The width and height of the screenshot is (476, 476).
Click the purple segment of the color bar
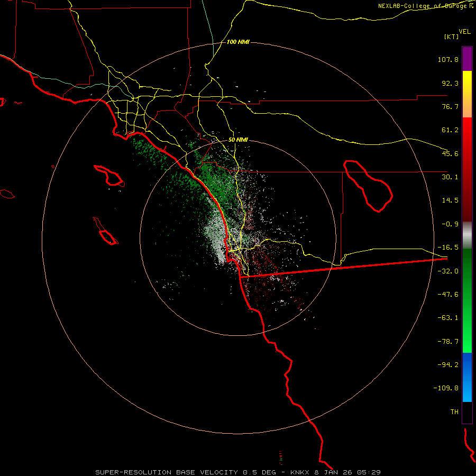pyautogui.click(x=467, y=59)
